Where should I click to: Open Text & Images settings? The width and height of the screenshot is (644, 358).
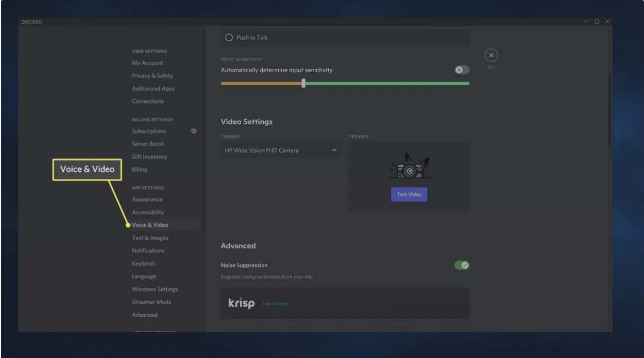pos(150,238)
